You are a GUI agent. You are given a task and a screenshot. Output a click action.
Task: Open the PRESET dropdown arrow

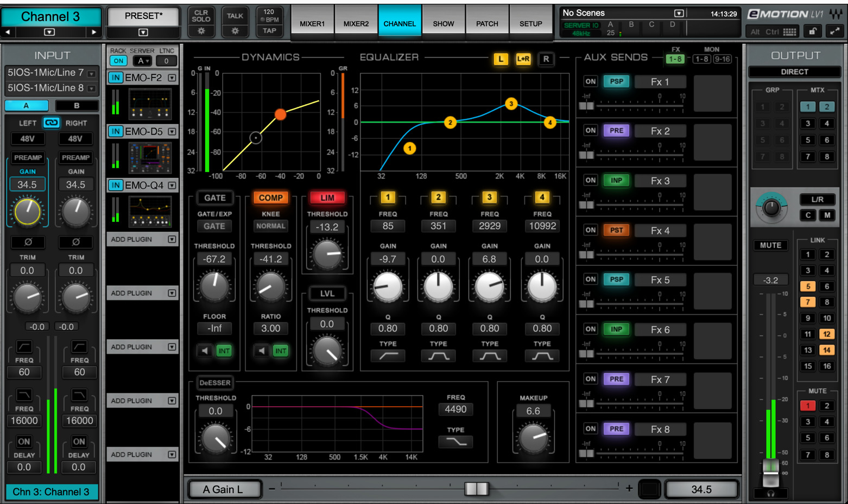click(143, 32)
